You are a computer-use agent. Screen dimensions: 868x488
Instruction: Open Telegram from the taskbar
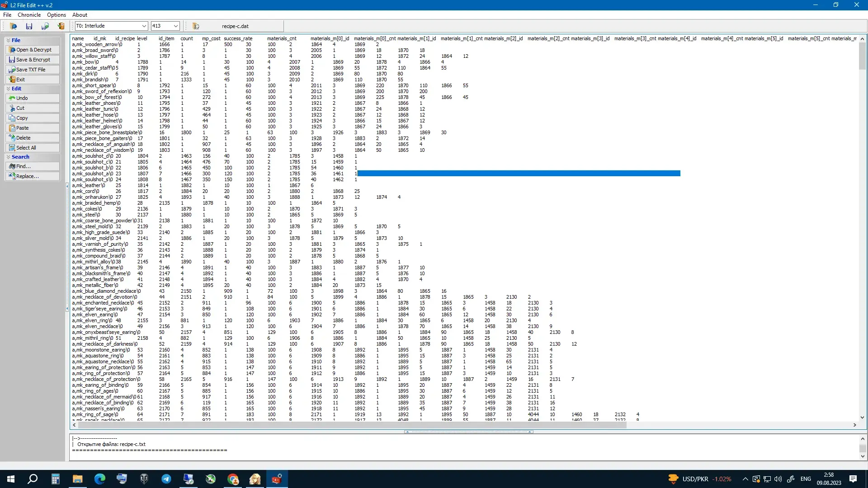(166, 479)
